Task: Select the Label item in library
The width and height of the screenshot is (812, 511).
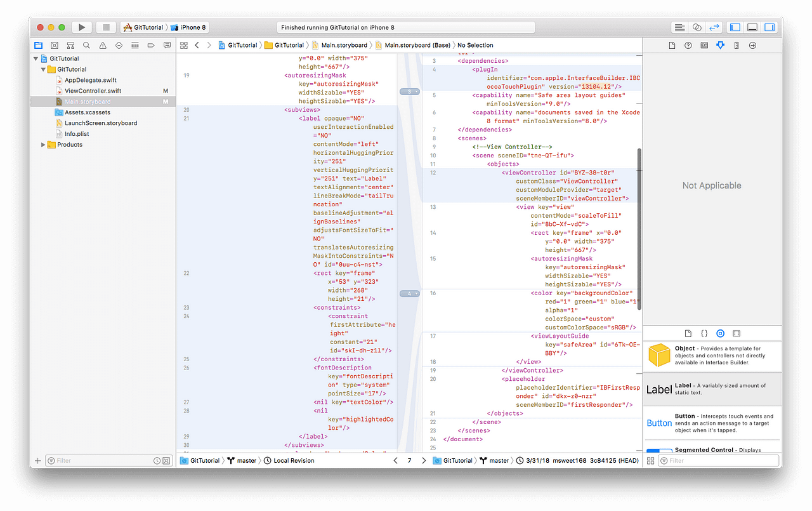Action: (712, 389)
